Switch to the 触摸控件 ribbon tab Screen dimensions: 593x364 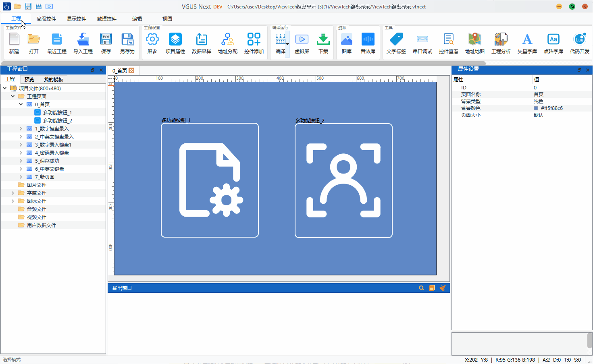pos(107,19)
